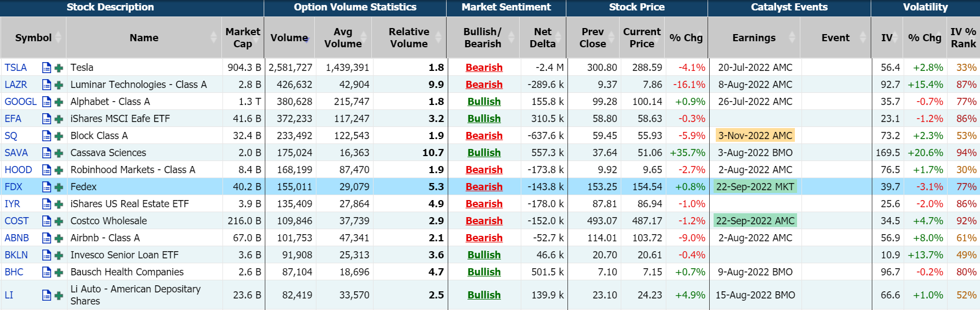Viewport: 980px width, 310px height.
Task: Click the sort arrows on the Event column
Action: (x=863, y=37)
